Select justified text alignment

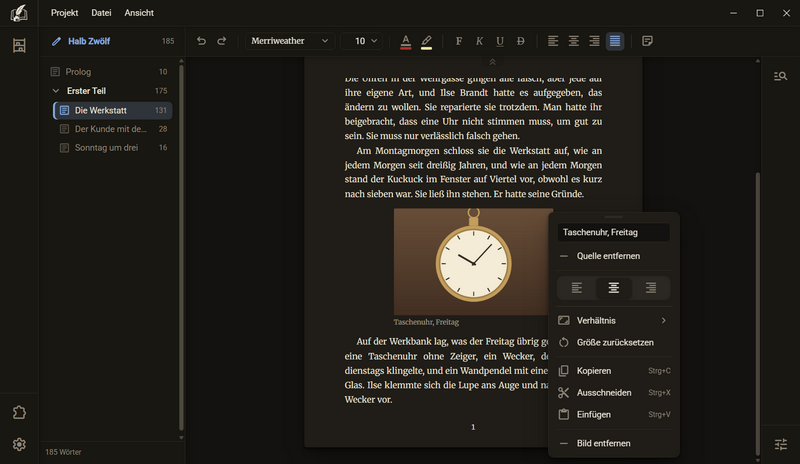pos(615,41)
